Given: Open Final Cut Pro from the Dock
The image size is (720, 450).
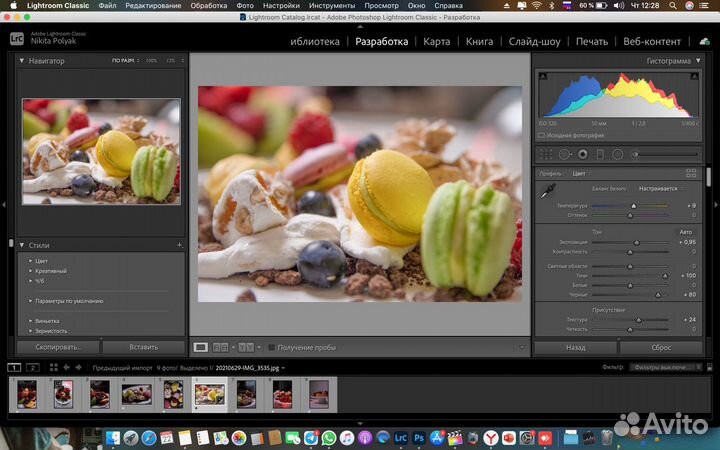Looking at the screenshot, I should [x=455, y=438].
